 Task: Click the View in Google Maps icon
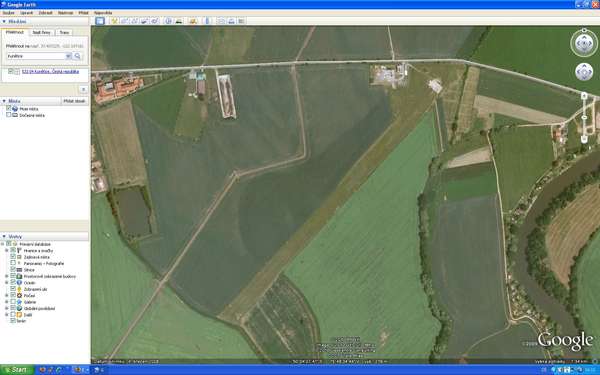coord(241,21)
